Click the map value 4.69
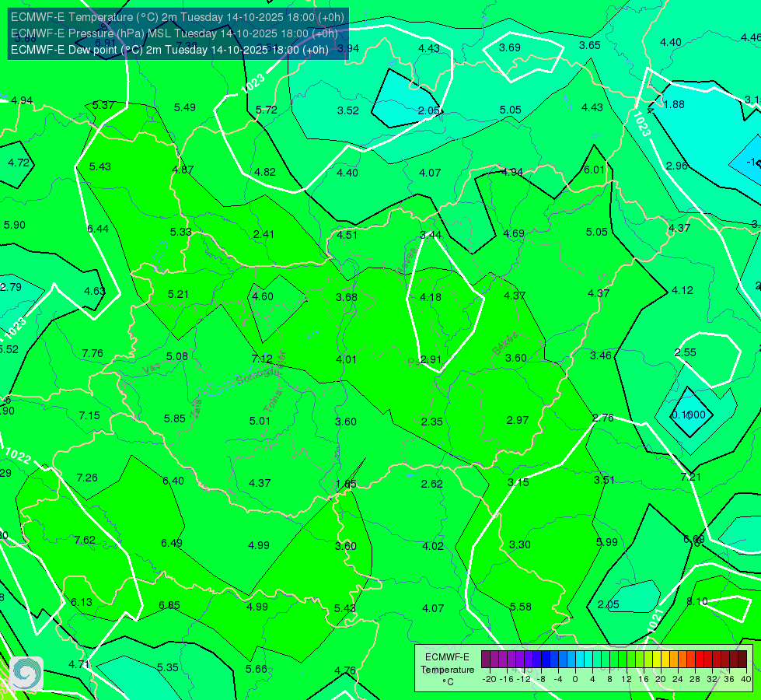The image size is (761, 700). tap(514, 233)
